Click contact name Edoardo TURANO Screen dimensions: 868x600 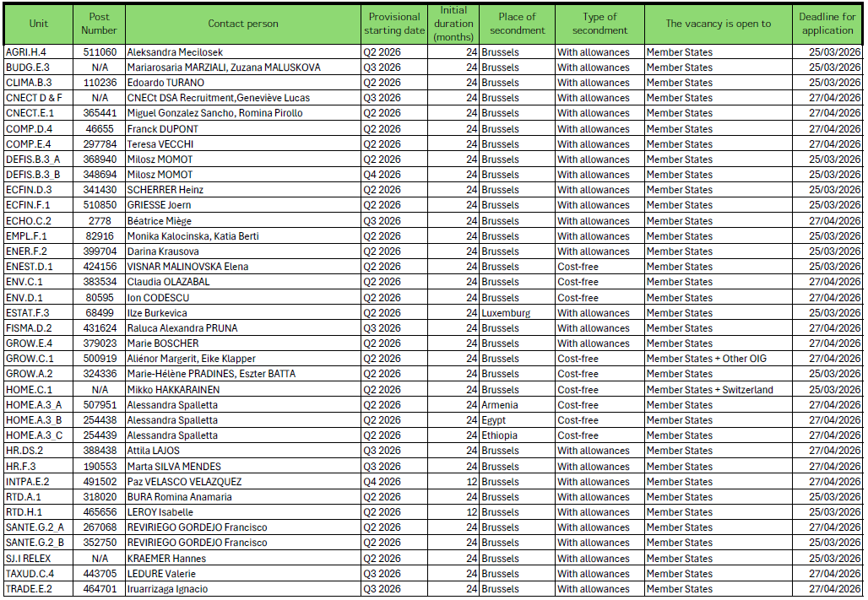(165, 83)
